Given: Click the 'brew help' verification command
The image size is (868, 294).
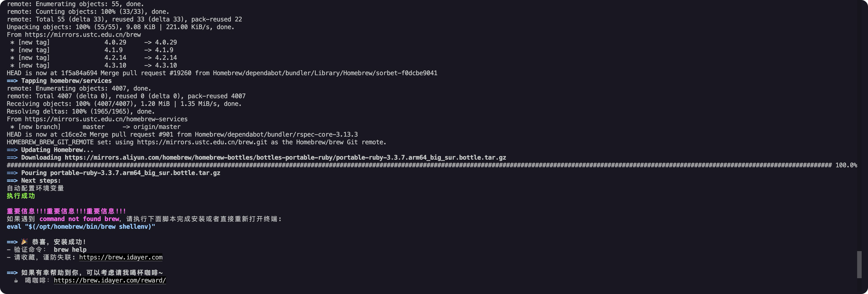Looking at the screenshot, I should 70,250.
